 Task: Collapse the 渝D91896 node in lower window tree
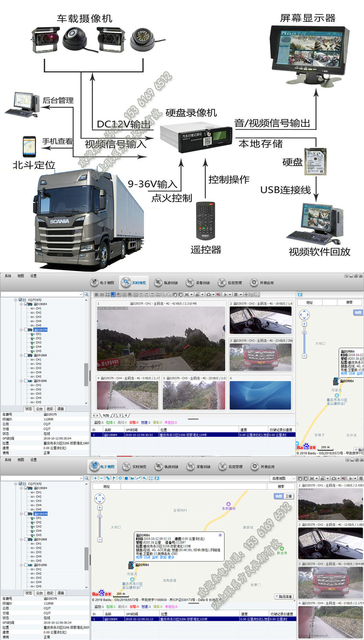coord(21,565)
